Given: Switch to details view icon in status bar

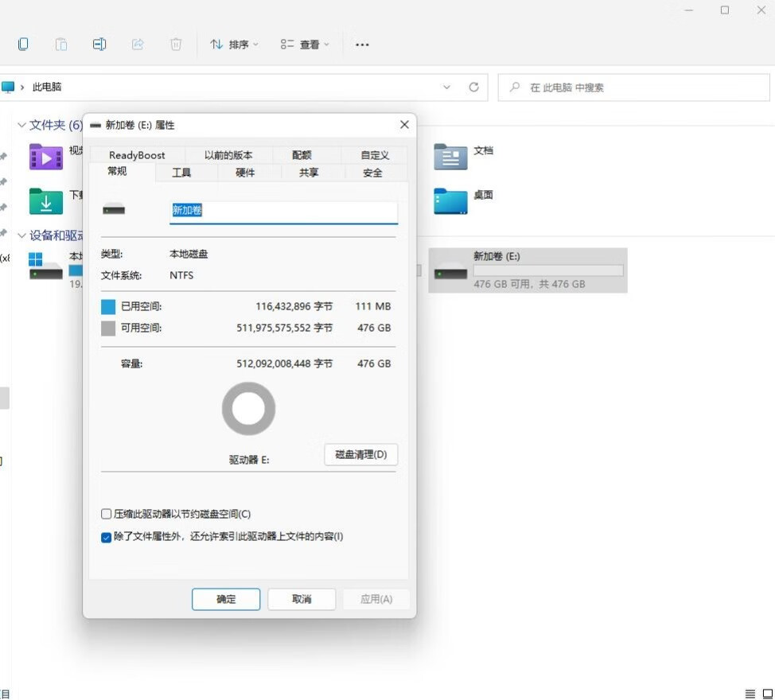Looking at the screenshot, I should click(x=750, y=694).
